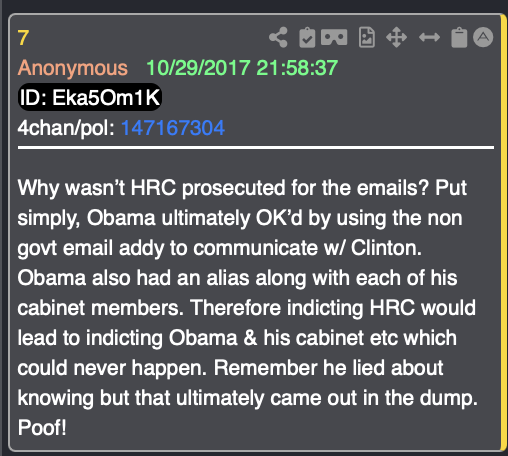Click the line 'could never happen. Remember he lied'
Viewport: 508px width, 456px height.
[x=231, y=368]
